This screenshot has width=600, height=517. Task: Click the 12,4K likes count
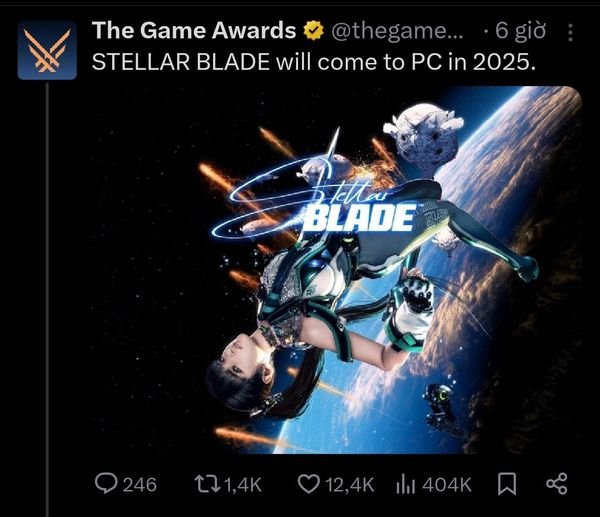pyautogui.click(x=350, y=485)
